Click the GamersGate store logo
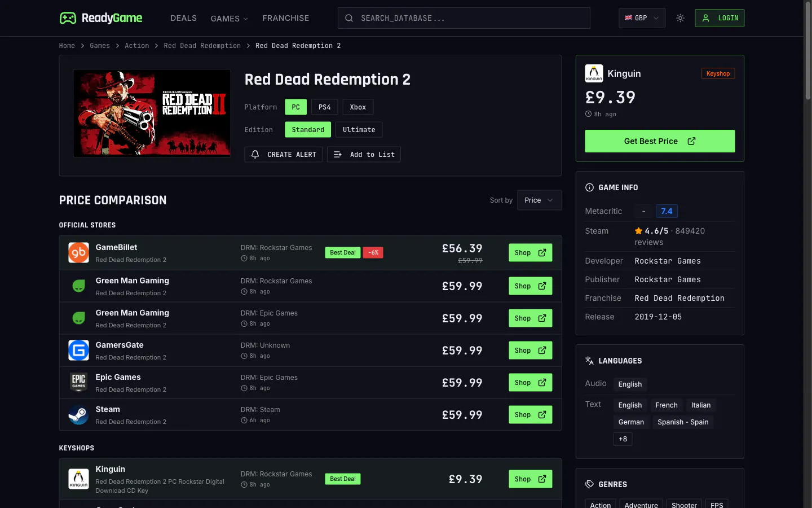The height and width of the screenshot is (508, 812). click(78, 351)
